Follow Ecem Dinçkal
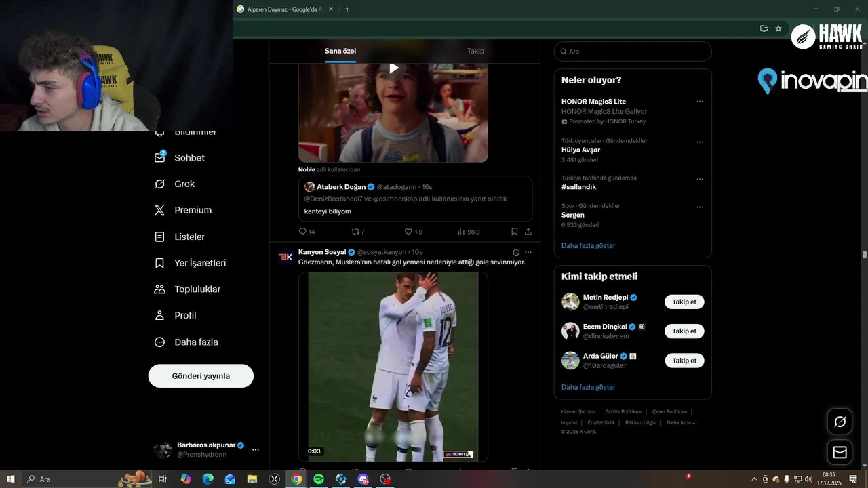Viewport: 868px width, 488px height. (684, 331)
